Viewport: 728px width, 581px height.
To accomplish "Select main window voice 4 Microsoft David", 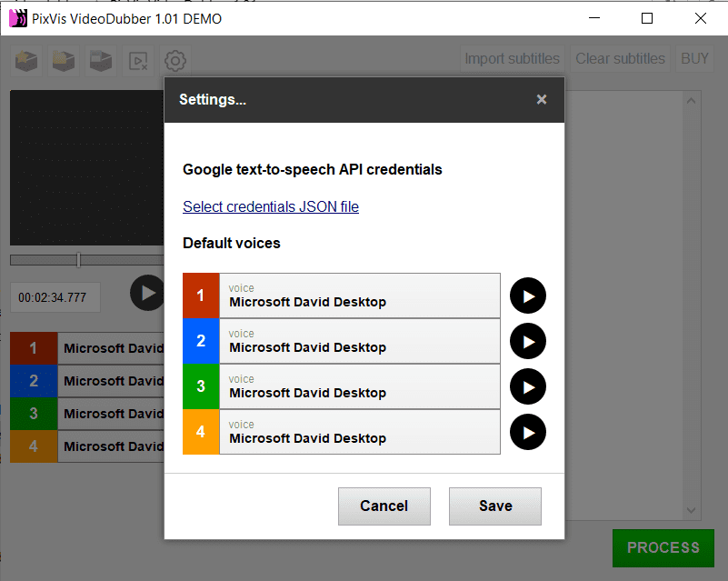I will coord(111,446).
